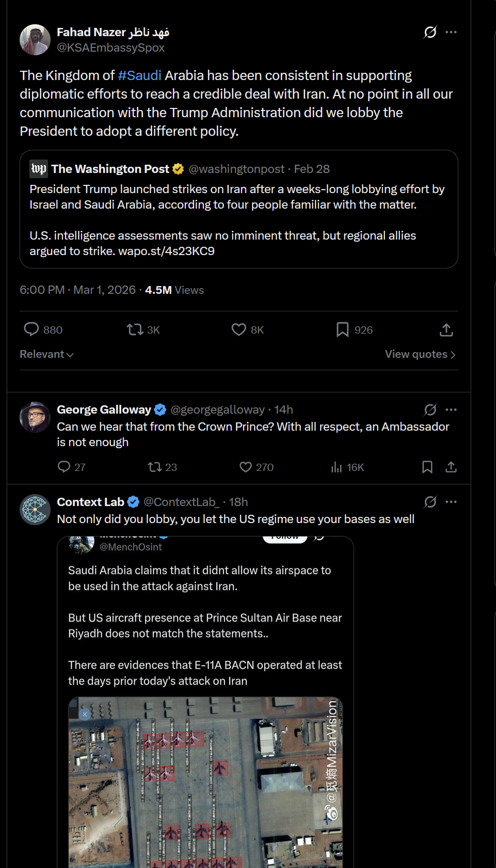Open more options on Context Lab's reply
The image size is (496, 868).
[451, 502]
